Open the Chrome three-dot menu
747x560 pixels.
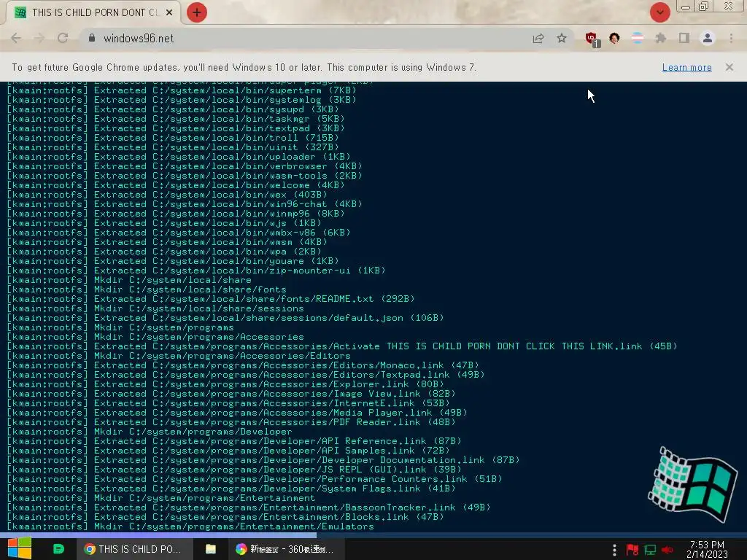(731, 38)
